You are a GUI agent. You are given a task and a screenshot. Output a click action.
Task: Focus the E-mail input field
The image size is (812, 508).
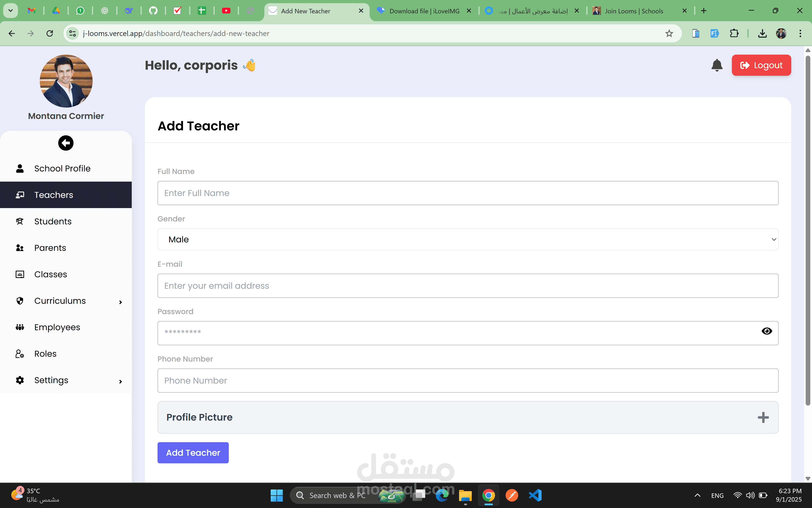(x=468, y=286)
